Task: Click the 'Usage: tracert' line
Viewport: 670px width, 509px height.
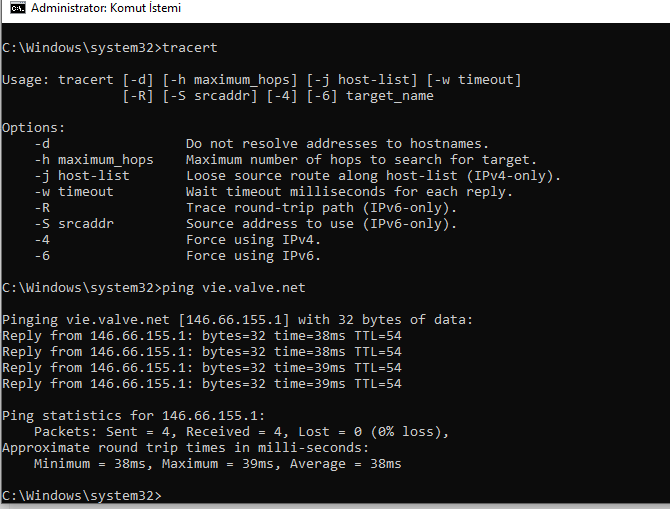Action: point(262,80)
